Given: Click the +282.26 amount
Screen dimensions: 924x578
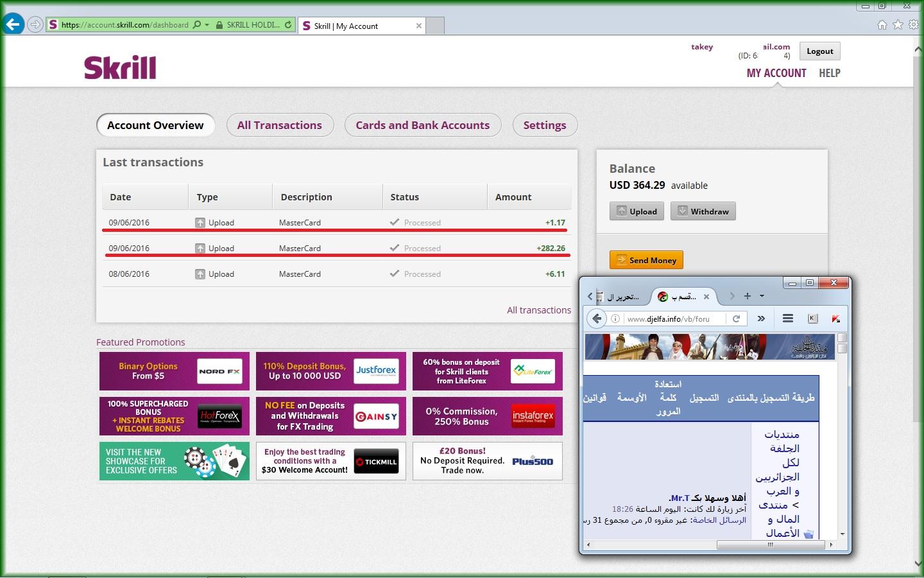Looking at the screenshot, I should tap(551, 249).
